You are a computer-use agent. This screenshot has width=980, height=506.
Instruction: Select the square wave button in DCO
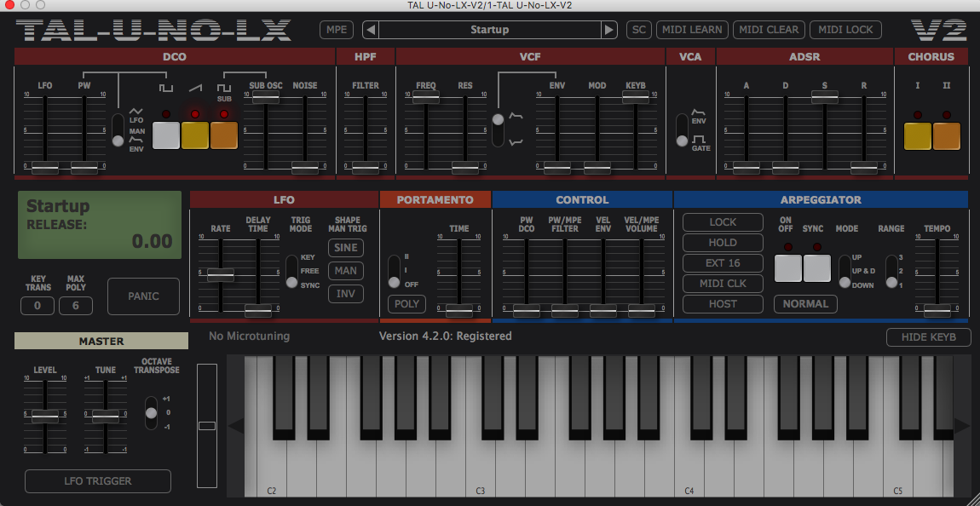166,135
